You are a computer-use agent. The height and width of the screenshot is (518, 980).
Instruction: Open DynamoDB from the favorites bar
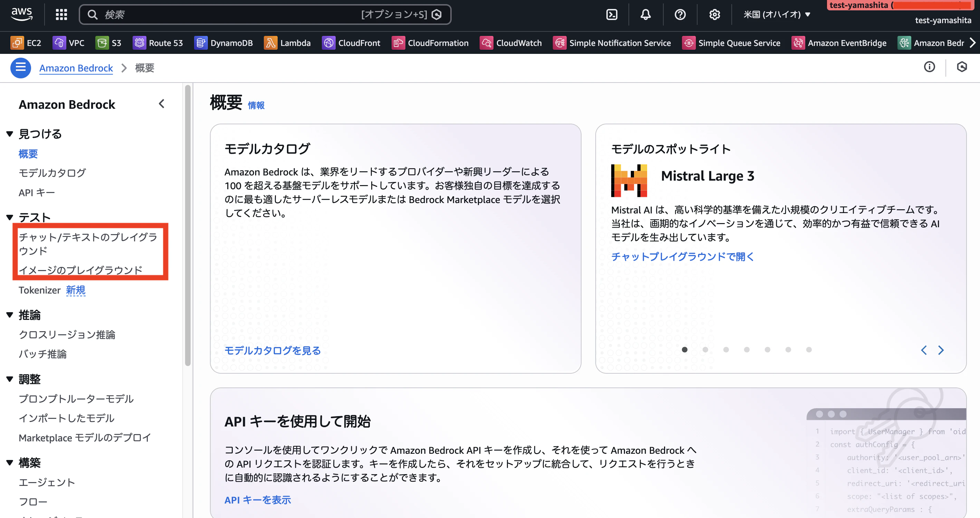click(224, 42)
